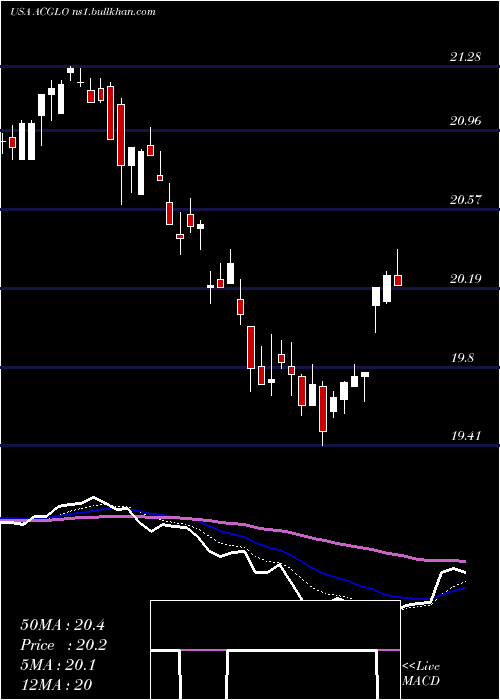This screenshot has height=700, width=500.
Task: Click the 19.8 price level label
Action: [462, 358]
